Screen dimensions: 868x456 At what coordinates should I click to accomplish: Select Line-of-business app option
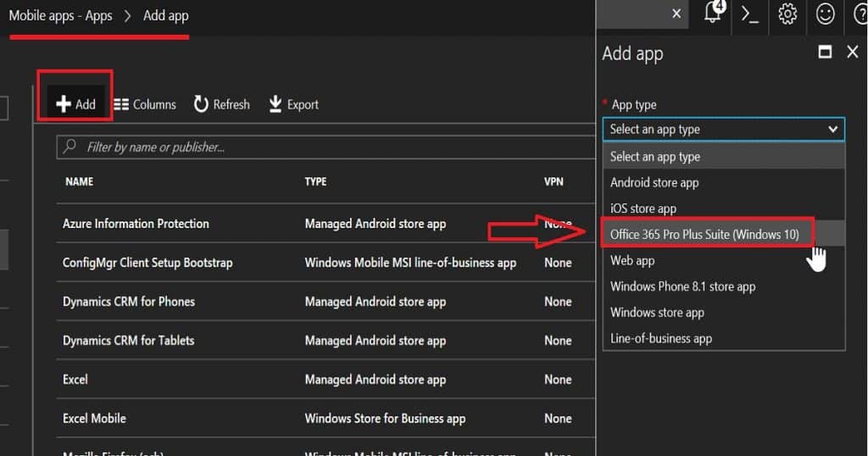[724, 338]
